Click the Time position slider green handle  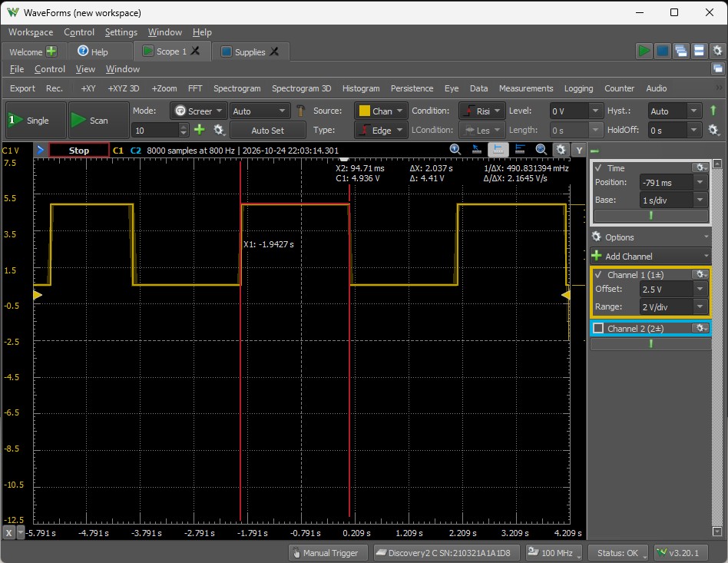pyautogui.click(x=651, y=215)
